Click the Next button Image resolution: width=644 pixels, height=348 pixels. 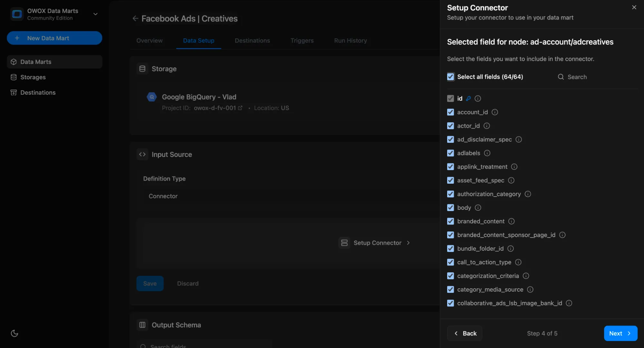click(620, 333)
